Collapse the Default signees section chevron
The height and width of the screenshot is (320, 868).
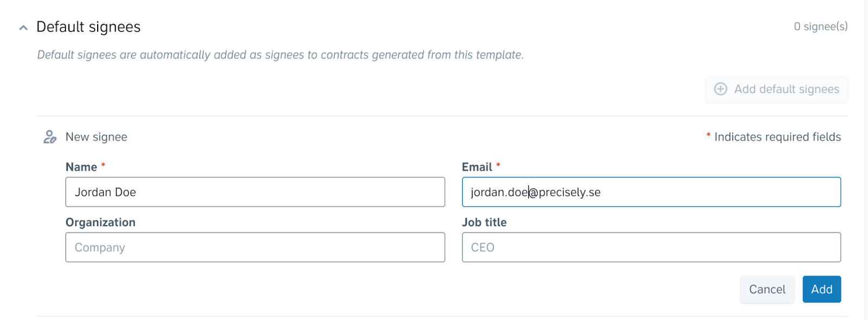click(23, 28)
